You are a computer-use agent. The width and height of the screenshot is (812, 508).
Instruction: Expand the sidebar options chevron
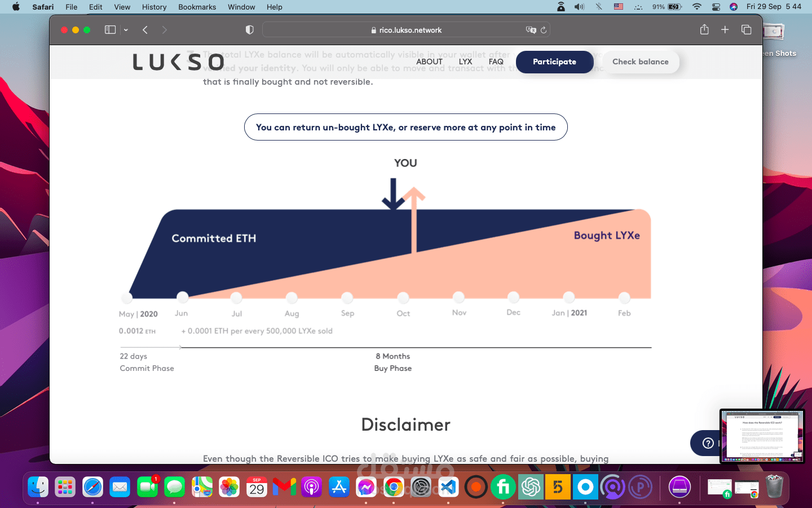coord(126,30)
